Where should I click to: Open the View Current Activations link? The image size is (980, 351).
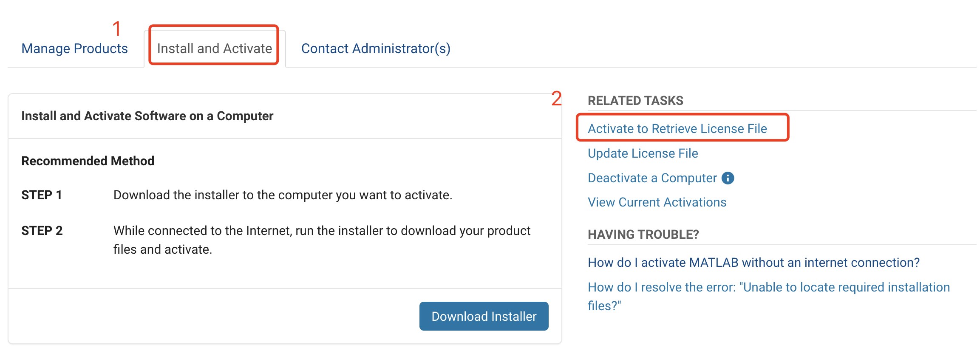pyautogui.click(x=657, y=202)
